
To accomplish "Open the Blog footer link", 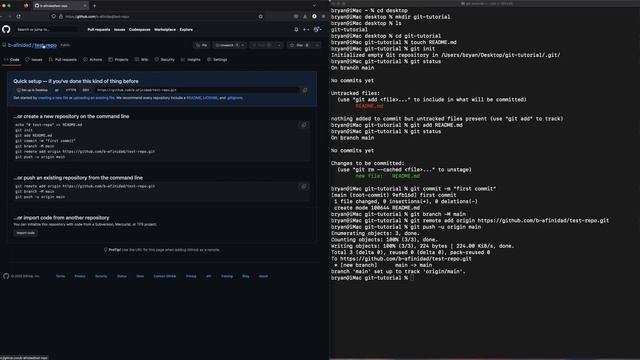I will coord(246,276).
